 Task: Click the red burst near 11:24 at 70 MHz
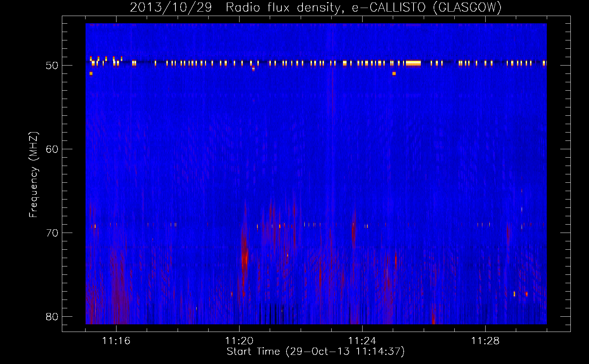pos(353,231)
